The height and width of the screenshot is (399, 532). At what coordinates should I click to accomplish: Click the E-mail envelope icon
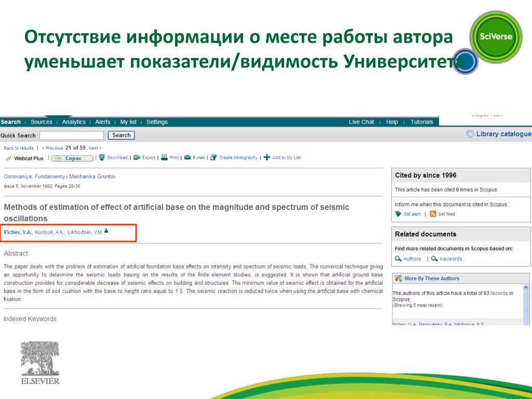pos(187,157)
